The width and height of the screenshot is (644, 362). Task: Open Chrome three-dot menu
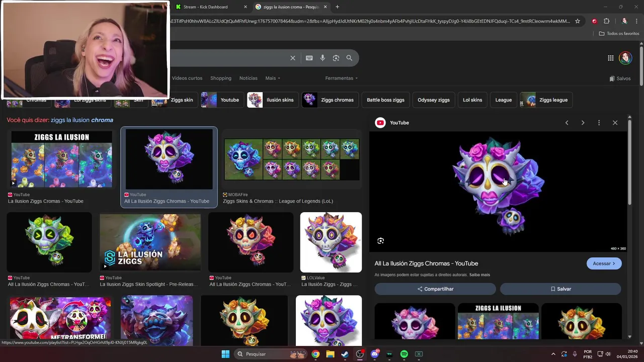point(636,21)
